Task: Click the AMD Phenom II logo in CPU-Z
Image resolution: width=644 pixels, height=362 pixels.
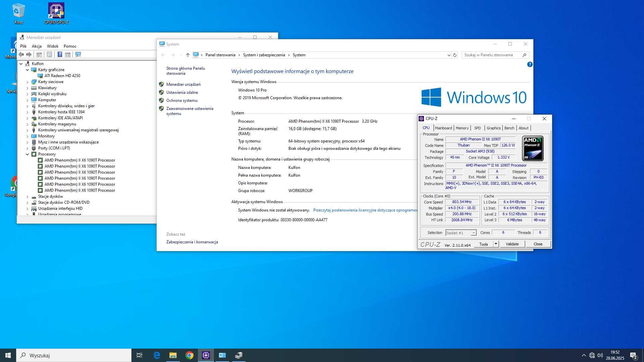Action: [x=533, y=148]
